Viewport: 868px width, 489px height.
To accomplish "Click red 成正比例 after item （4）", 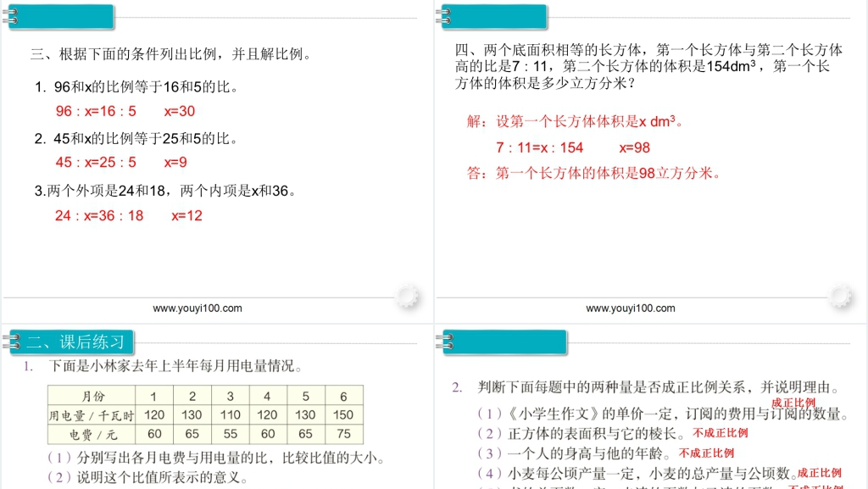I will [x=820, y=473].
